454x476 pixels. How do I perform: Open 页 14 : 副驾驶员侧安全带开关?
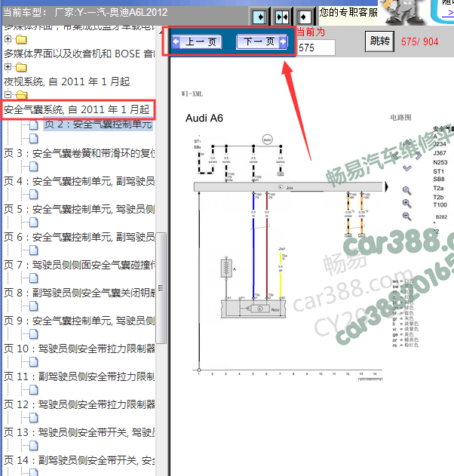[x=79, y=460]
